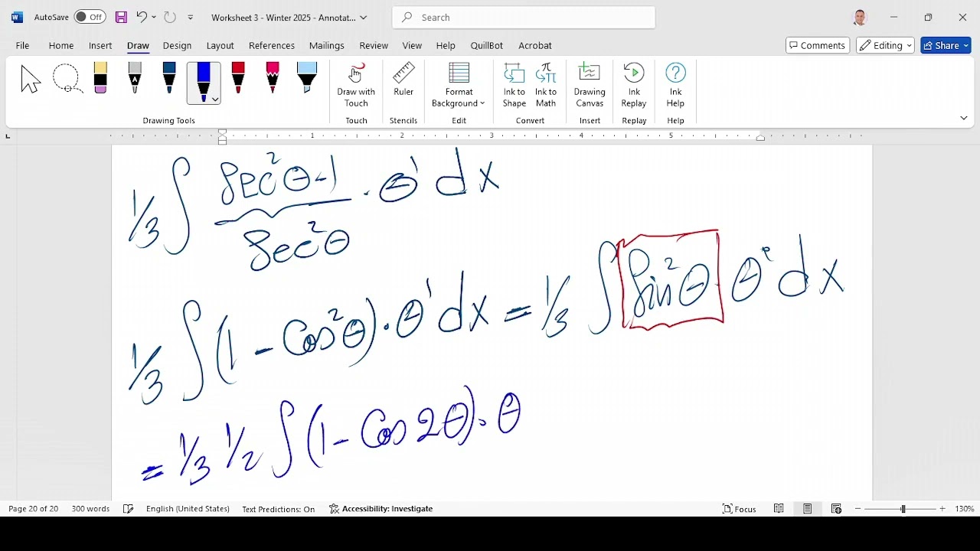Screen dimensions: 980x551
Task: Open the Acrobat tab
Action: (x=535, y=45)
